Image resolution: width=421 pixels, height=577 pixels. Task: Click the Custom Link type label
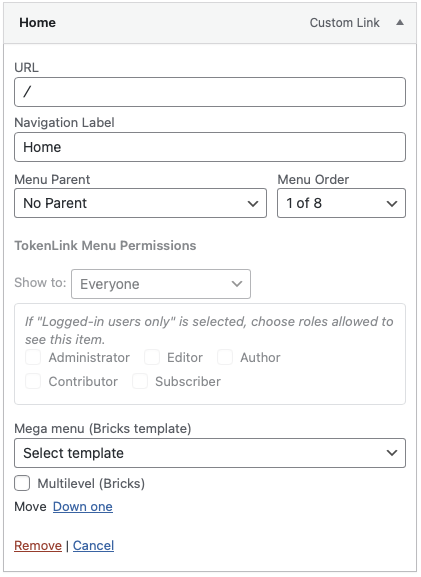tap(344, 23)
